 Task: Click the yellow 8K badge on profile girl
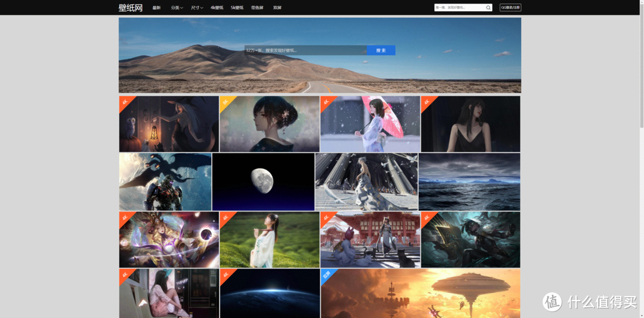(x=225, y=102)
